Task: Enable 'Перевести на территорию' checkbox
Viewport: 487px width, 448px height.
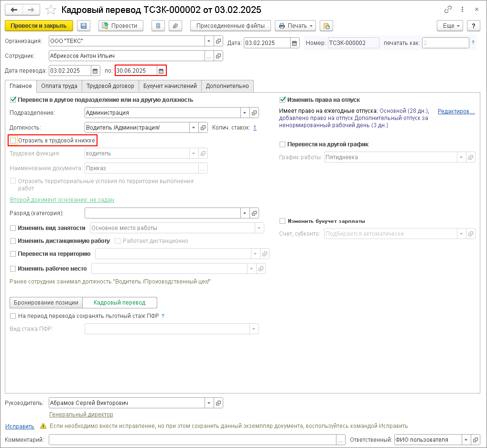Action: pos(13,254)
